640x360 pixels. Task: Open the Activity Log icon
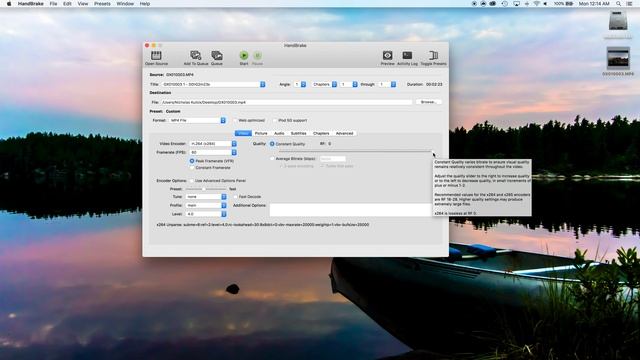pos(407,55)
